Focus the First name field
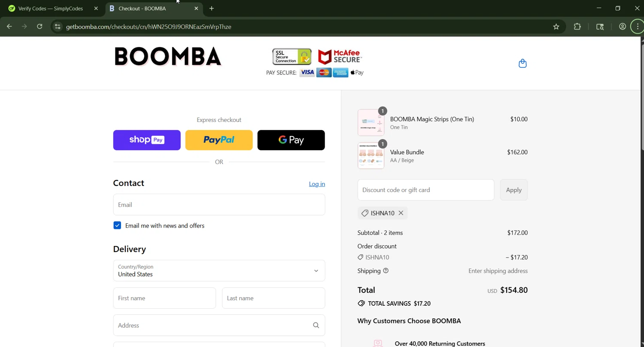The image size is (644, 347). click(x=164, y=298)
